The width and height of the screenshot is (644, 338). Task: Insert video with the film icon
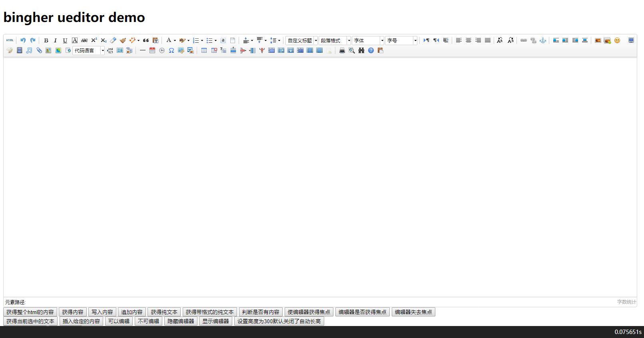[19, 50]
